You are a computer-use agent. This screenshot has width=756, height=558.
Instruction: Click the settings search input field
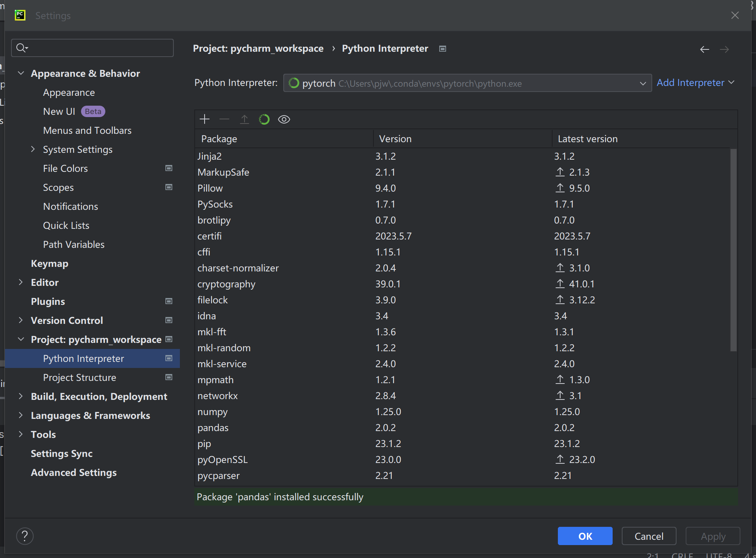pos(92,48)
